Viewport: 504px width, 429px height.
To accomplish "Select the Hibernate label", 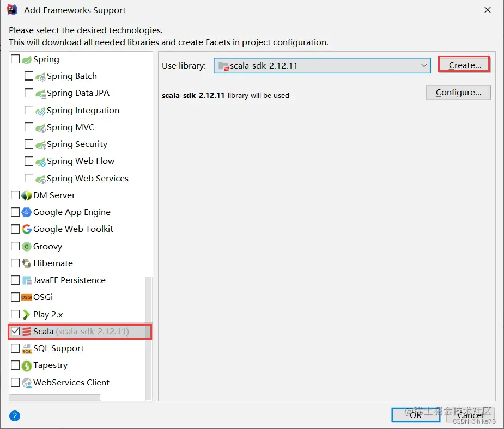I will pyautogui.click(x=53, y=263).
